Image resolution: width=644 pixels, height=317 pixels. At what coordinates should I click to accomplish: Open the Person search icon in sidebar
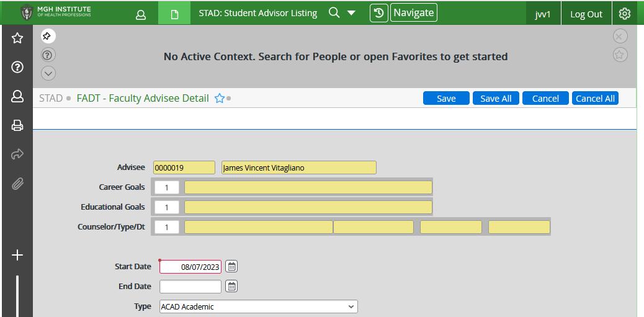pyautogui.click(x=17, y=96)
